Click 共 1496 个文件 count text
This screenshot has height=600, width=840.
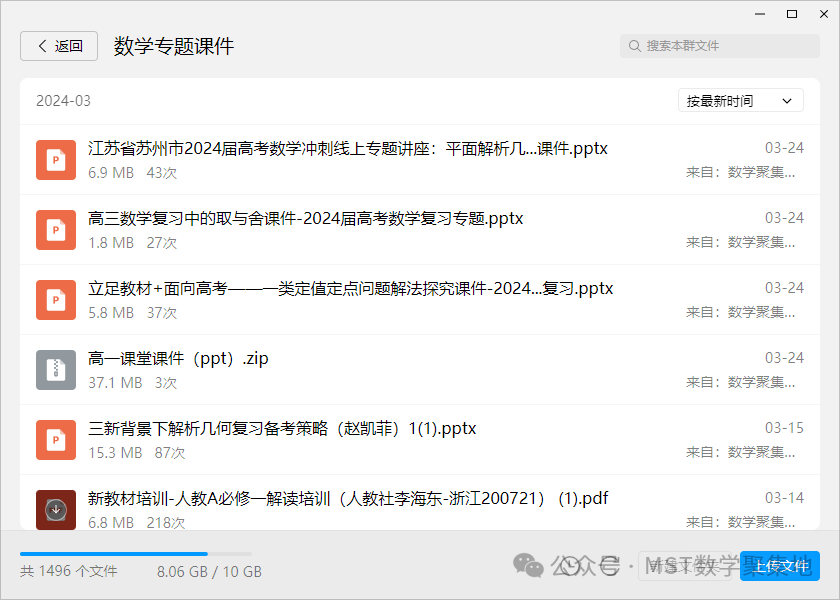coord(69,571)
